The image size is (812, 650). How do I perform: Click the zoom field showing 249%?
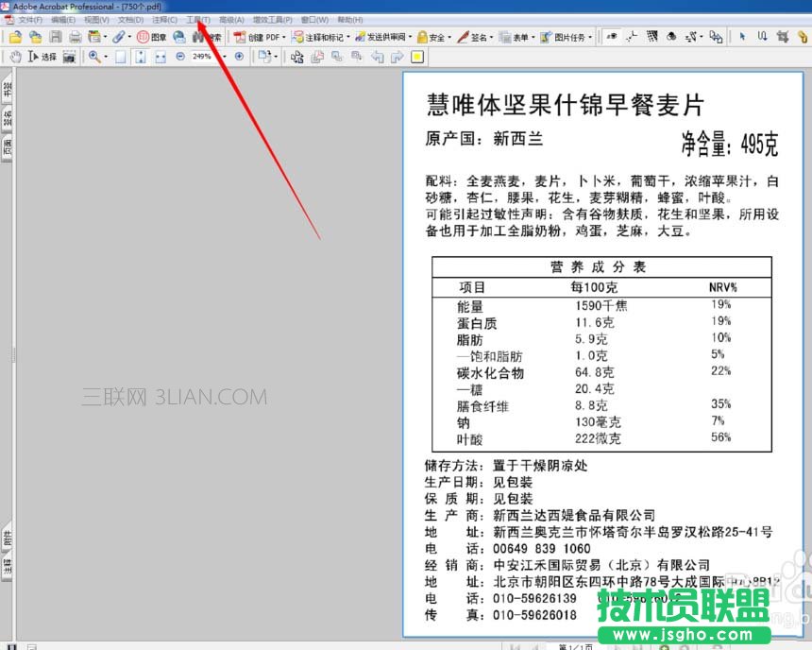pos(203,56)
